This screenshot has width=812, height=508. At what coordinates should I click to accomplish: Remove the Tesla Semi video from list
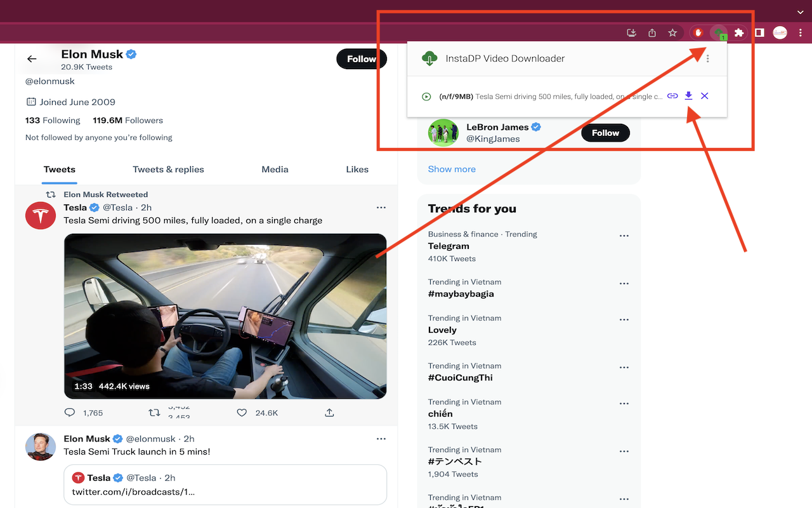(704, 96)
